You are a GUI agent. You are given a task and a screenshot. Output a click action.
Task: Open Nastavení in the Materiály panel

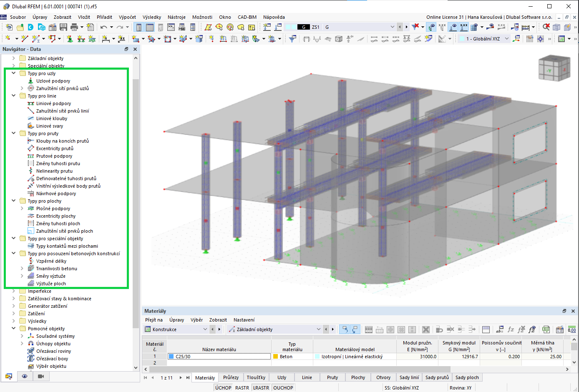tap(244, 320)
